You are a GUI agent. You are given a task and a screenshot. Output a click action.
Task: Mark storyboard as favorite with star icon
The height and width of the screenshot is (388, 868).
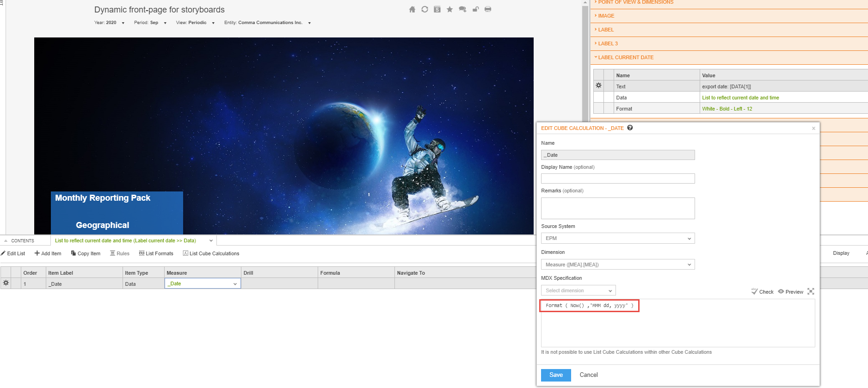pos(449,9)
